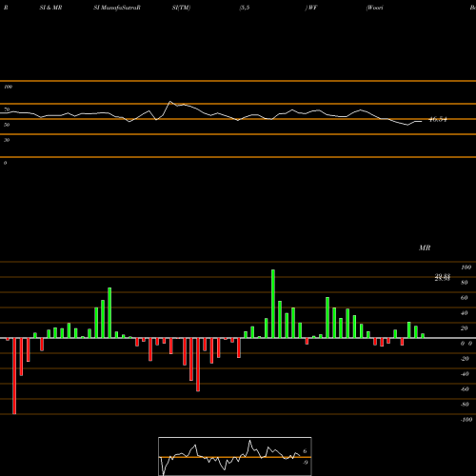Screen dimensions: 476x476
Task: Click the "SI MunafaSutraR" header label
Action: (117, 8)
